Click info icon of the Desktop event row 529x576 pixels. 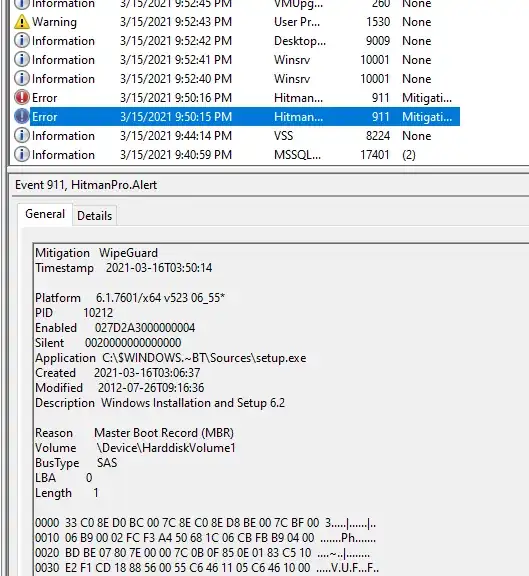tap(22, 40)
